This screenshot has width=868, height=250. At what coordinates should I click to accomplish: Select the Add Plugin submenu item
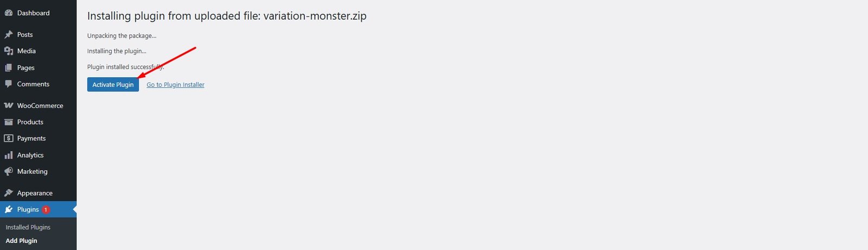tap(22, 241)
